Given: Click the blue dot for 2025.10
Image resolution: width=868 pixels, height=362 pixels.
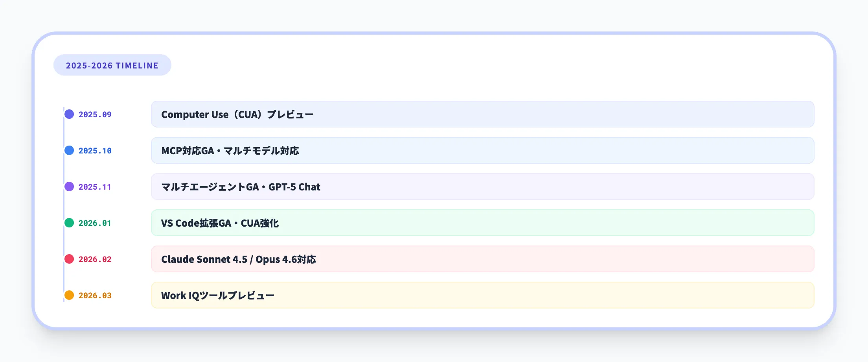Looking at the screenshot, I should 69,150.
